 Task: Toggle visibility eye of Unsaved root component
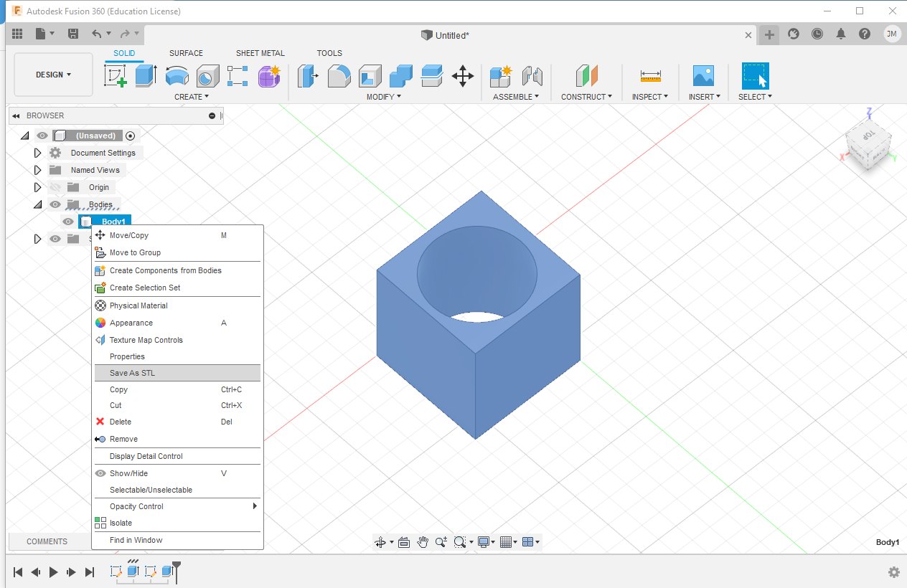point(42,136)
